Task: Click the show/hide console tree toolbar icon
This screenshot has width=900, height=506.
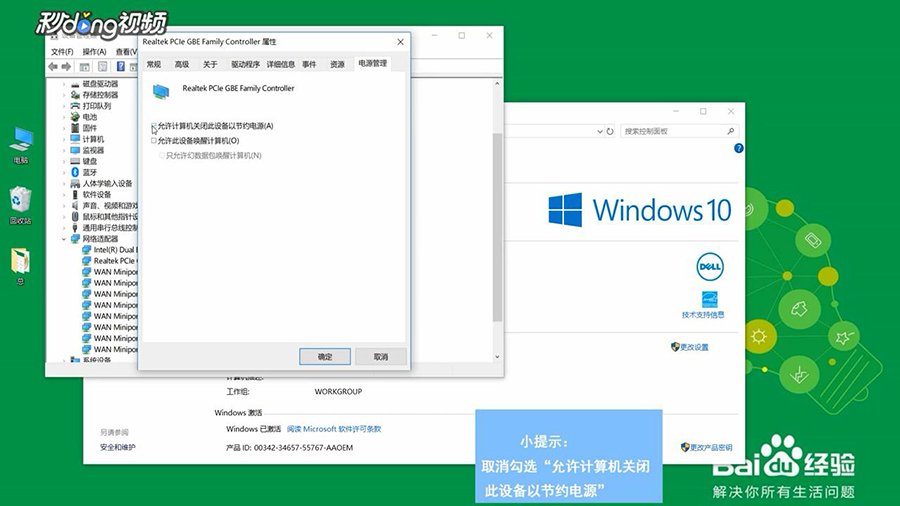Action: tap(84, 67)
